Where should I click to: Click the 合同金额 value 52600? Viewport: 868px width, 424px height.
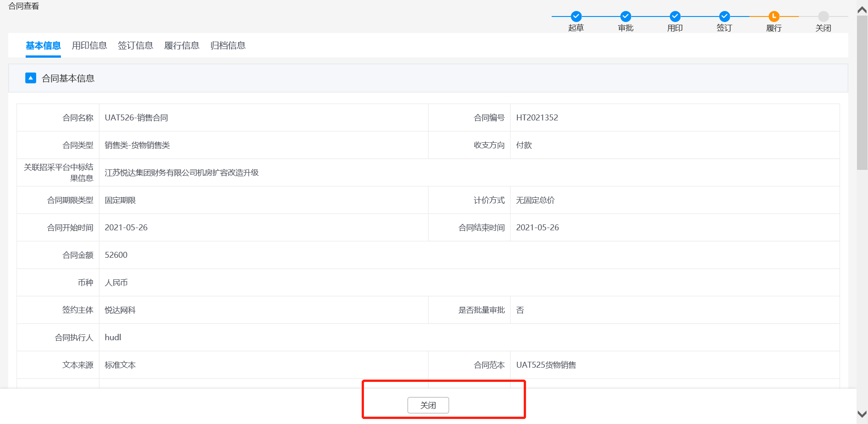[116, 255]
